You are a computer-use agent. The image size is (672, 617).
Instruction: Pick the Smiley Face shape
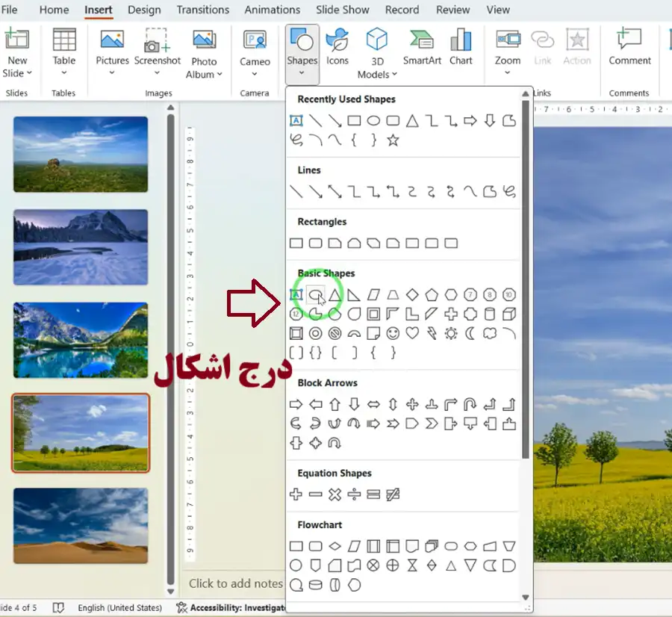[x=393, y=333]
